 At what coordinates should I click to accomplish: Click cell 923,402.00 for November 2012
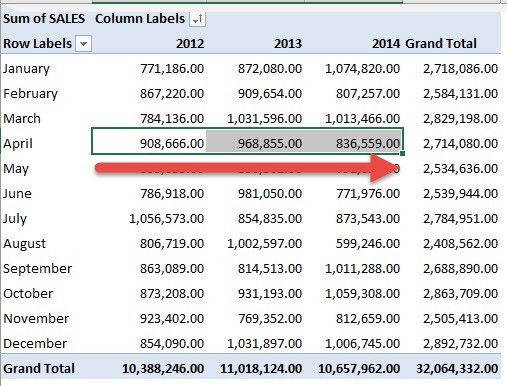[172, 319]
